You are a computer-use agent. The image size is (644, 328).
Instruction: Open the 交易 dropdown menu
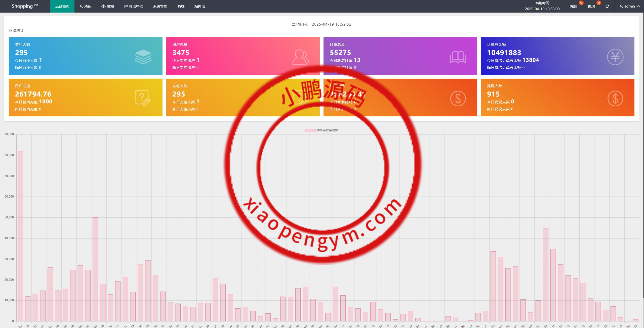(x=108, y=6)
